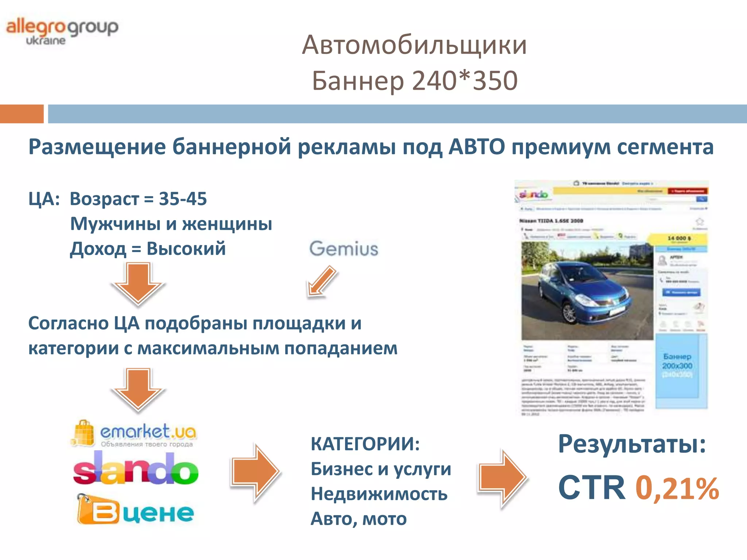Click the 'Nissan TIIDA' listing title in the screenshot

[551, 221]
